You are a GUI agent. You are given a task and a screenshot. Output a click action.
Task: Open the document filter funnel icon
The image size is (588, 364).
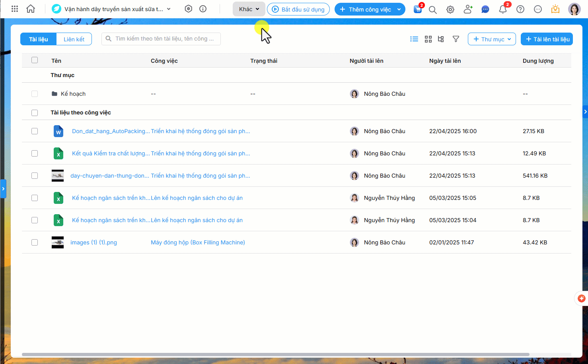click(x=456, y=39)
